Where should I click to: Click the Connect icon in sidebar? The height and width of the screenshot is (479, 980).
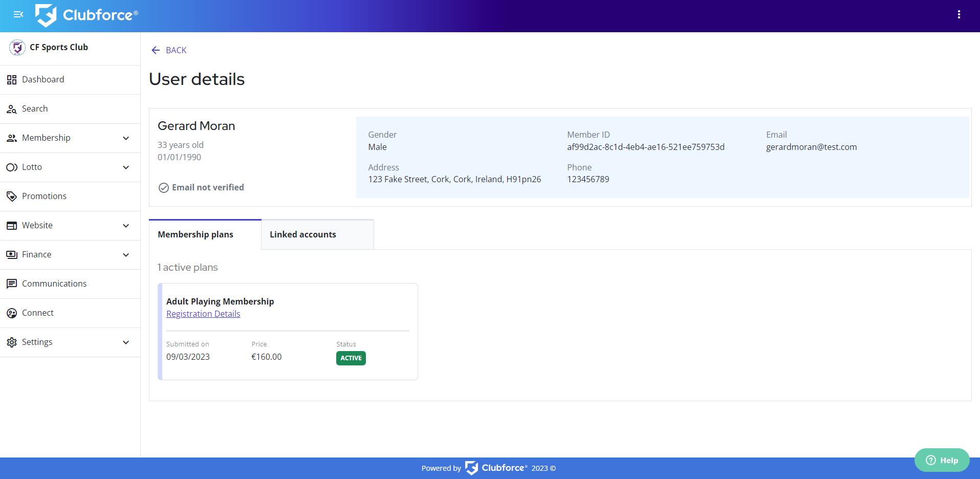pos(12,313)
